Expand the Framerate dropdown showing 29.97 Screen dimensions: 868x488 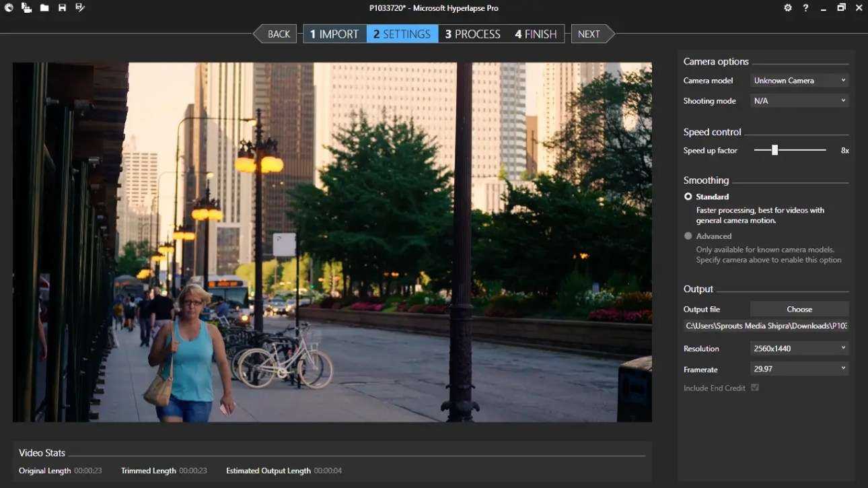click(799, 370)
